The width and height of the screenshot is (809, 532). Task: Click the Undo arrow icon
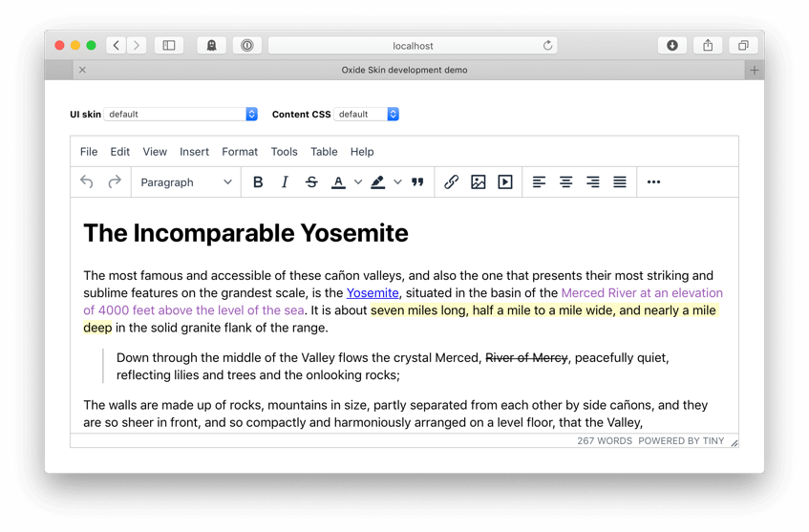87,182
